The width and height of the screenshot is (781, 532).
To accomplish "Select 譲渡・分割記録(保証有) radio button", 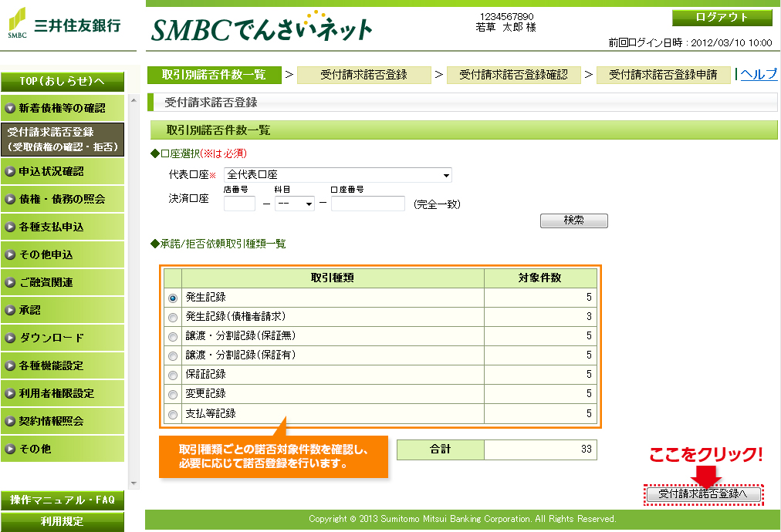I will pos(173,356).
